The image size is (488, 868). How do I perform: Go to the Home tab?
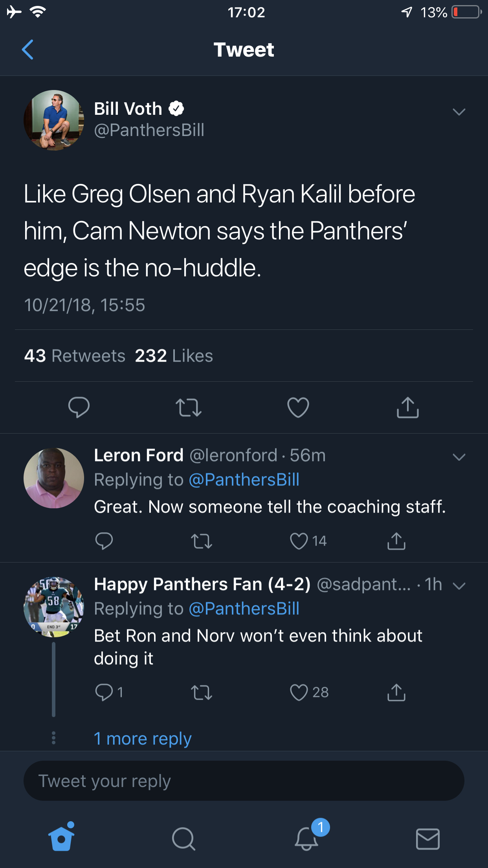[61, 838]
